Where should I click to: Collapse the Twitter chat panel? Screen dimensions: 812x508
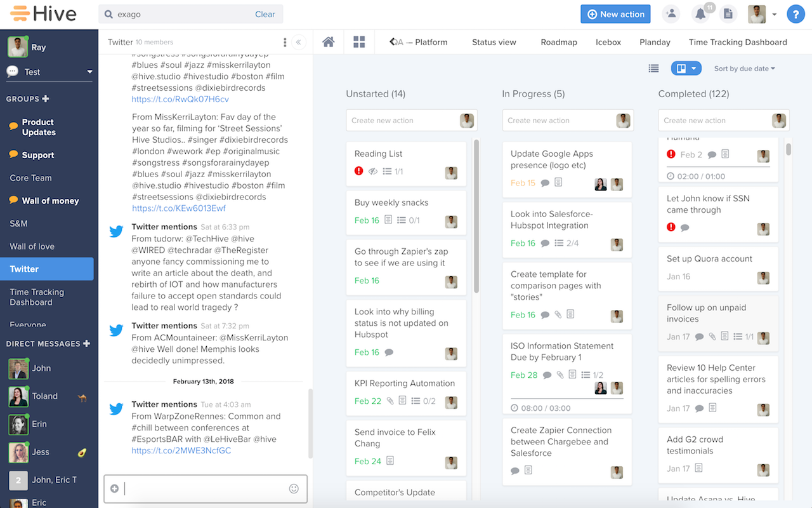point(299,43)
